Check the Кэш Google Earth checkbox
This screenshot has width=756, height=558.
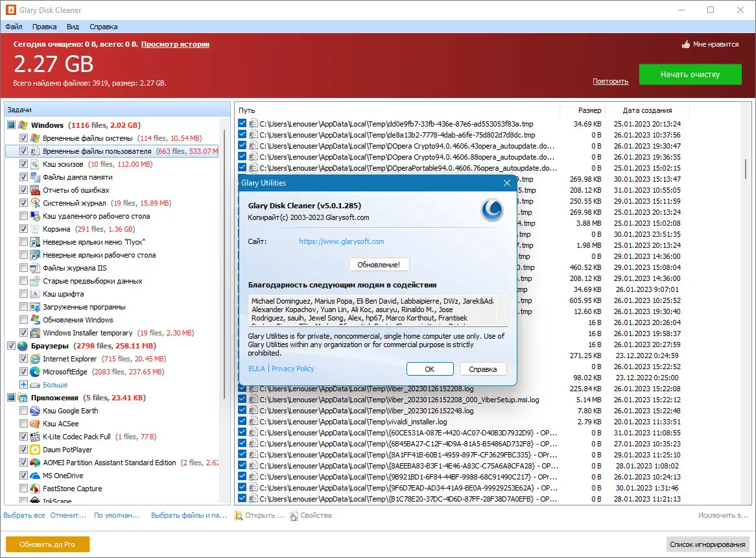[23, 411]
